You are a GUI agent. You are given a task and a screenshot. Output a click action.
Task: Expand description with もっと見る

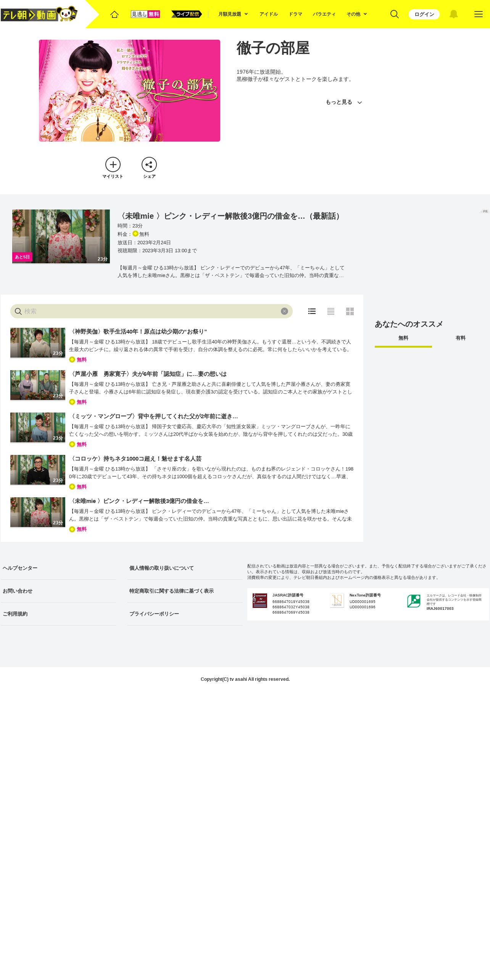pyautogui.click(x=343, y=102)
